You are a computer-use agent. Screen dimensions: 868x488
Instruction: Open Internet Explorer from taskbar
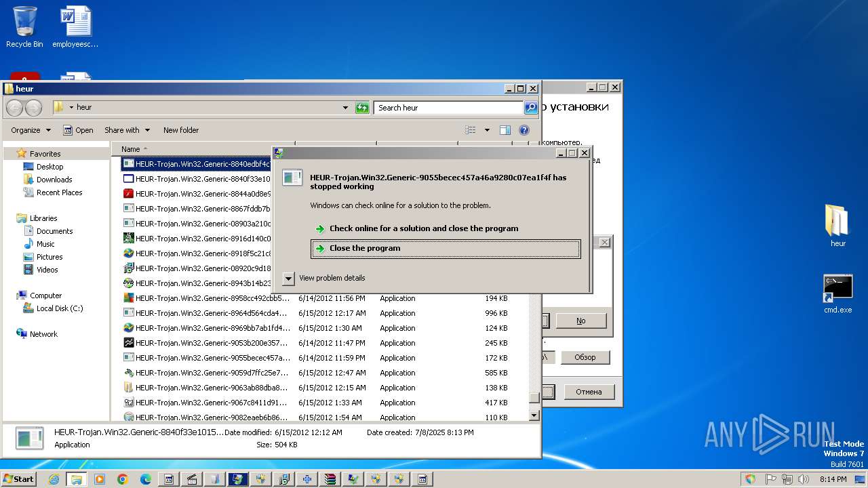point(54,479)
